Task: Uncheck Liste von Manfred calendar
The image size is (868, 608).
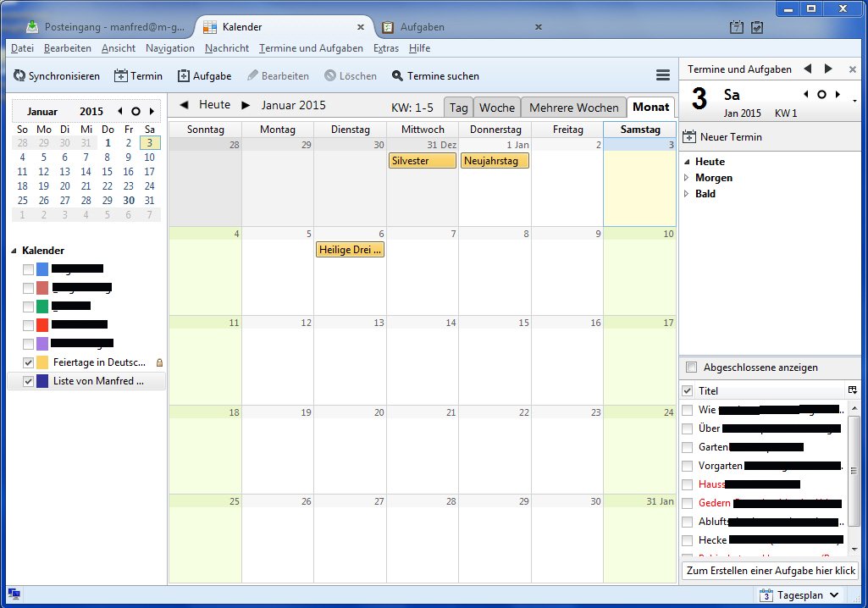Action: (28, 382)
